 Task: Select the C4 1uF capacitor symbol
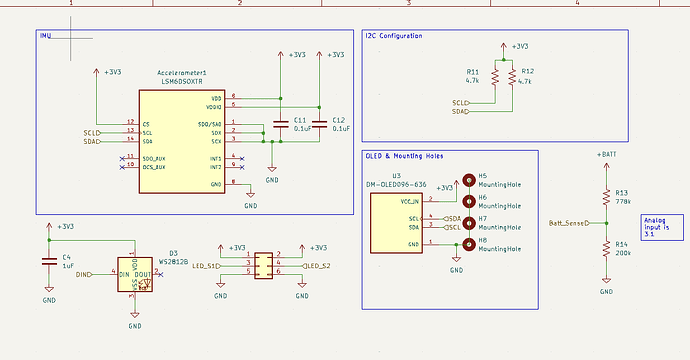pos(49,261)
